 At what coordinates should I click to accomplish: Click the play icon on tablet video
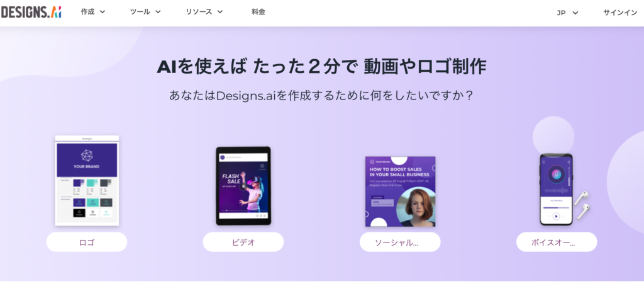coord(243,186)
